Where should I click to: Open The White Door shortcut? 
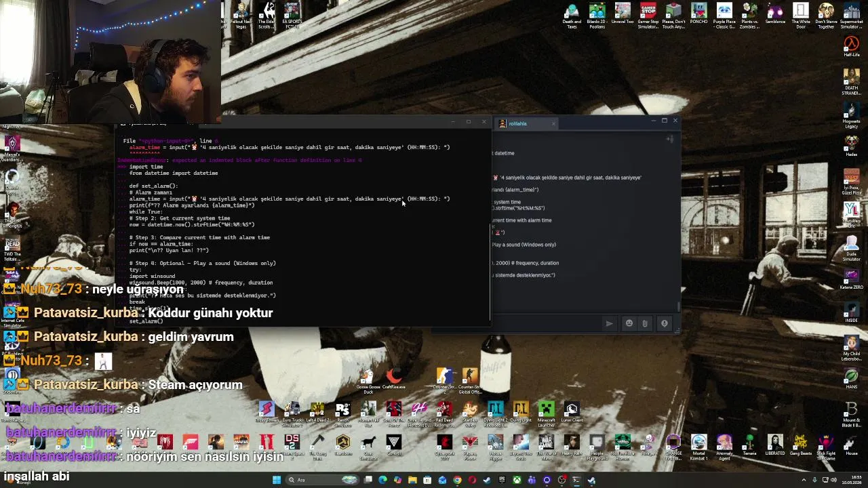point(801,16)
